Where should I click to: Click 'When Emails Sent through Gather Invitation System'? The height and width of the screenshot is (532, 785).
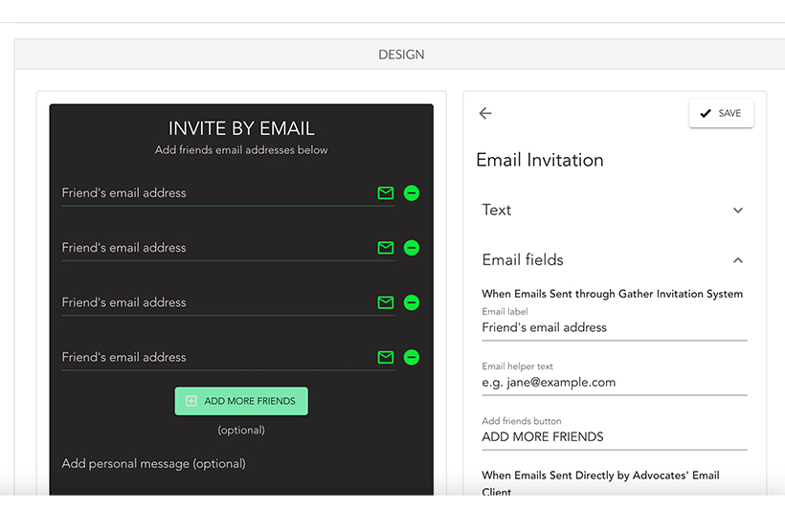tap(613, 294)
